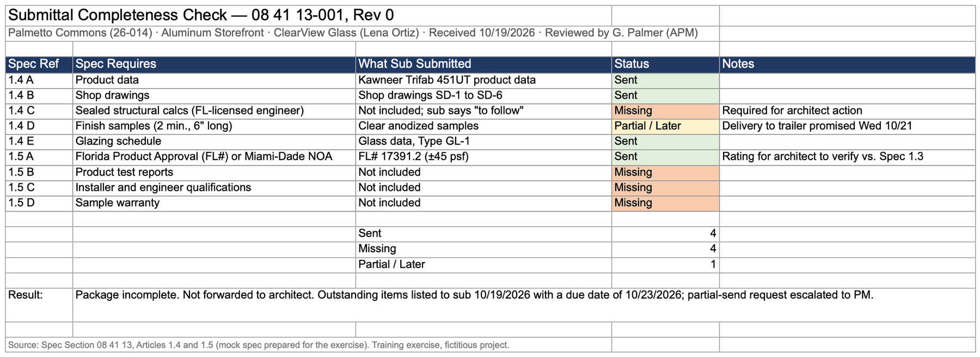
Task: Select the title cell 'Submittal Completeness Check'
Action: pyautogui.click(x=309, y=15)
